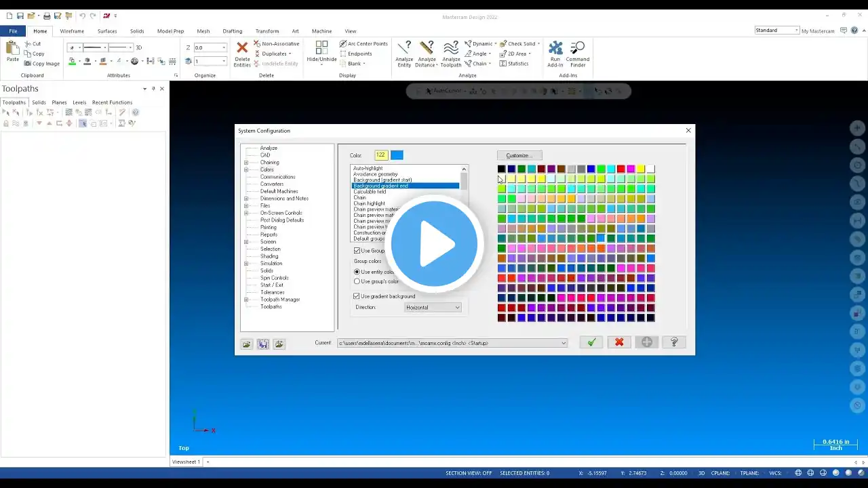Viewport: 868px width, 488px height.
Task: Select the Analyze Distance tool
Action: (x=427, y=48)
